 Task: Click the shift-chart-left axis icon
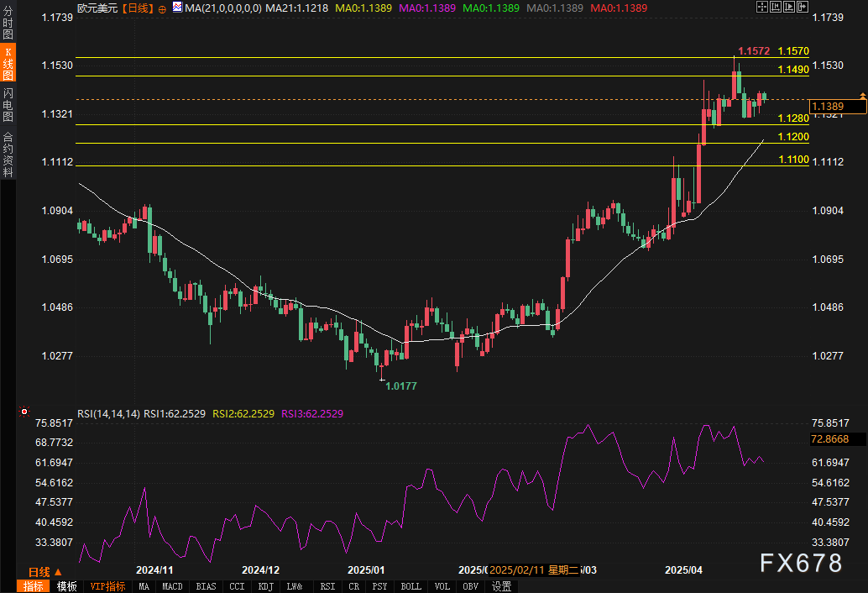coord(776,8)
